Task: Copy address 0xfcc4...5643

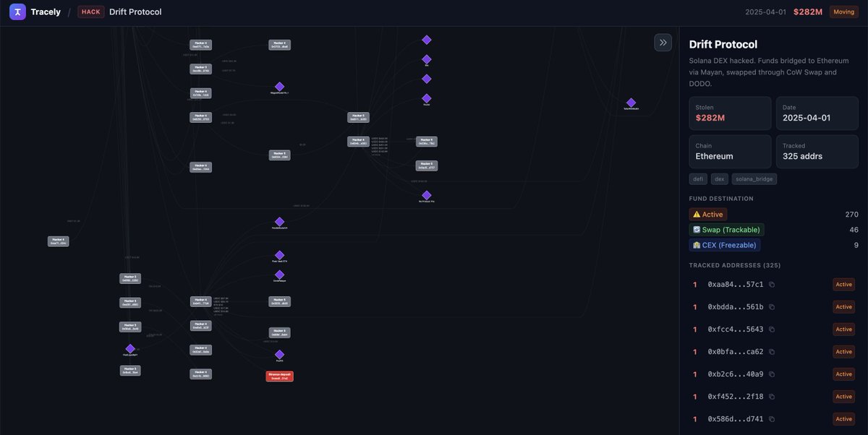Action: click(x=772, y=330)
